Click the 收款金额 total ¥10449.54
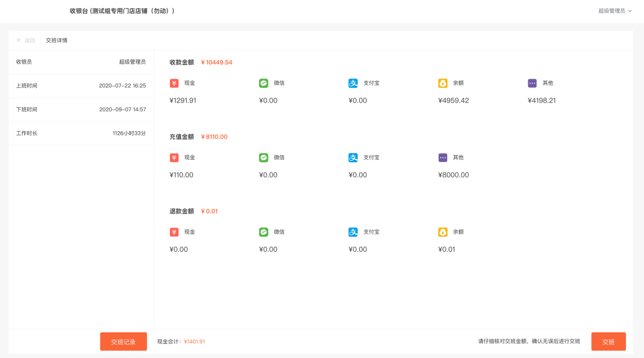This screenshot has width=644, height=358. [x=216, y=62]
